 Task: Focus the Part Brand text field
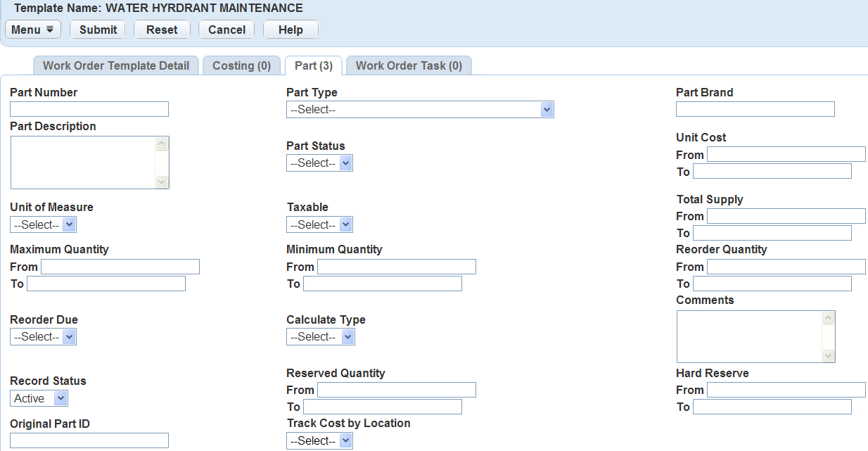pyautogui.click(x=755, y=109)
